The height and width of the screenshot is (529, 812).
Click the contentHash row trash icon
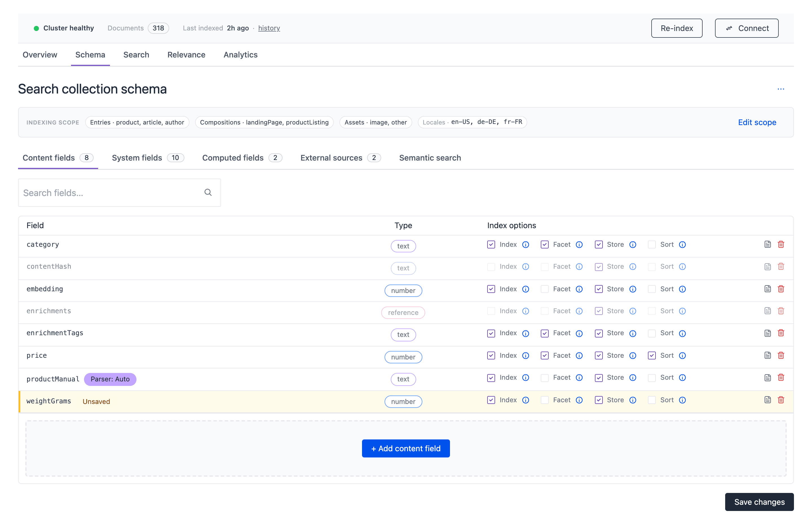point(781,266)
